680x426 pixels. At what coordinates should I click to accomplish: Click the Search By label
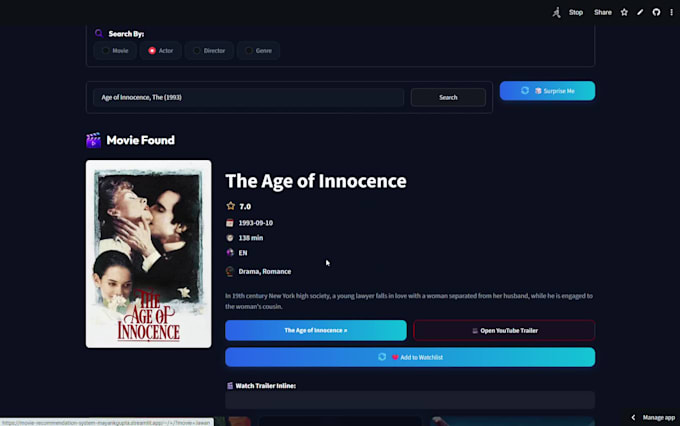point(126,34)
